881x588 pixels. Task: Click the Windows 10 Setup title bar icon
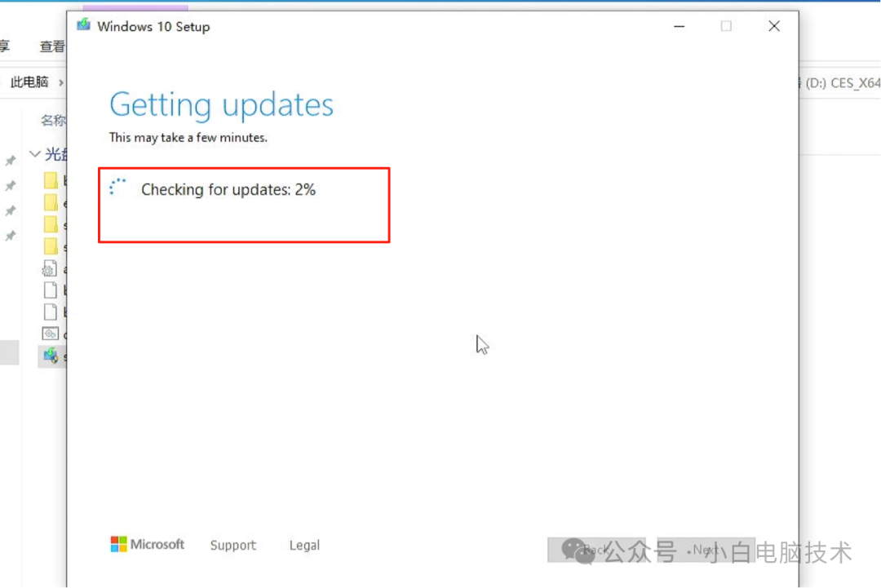(84, 24)
